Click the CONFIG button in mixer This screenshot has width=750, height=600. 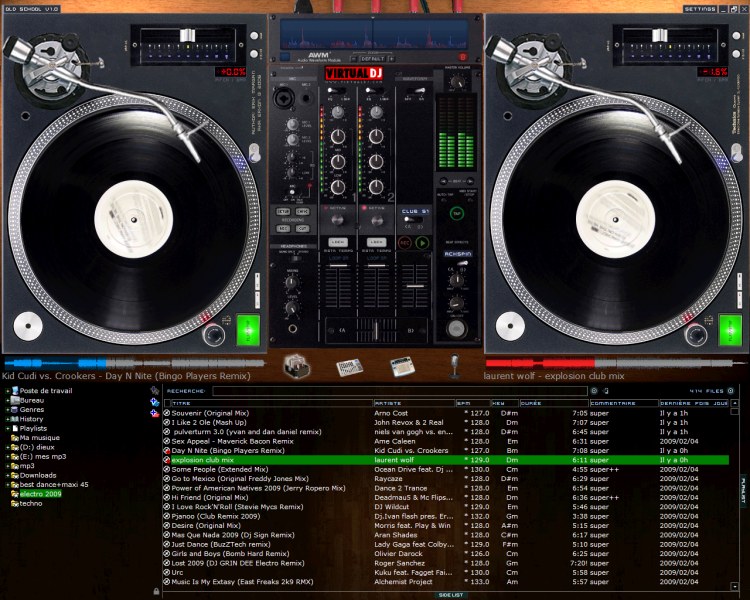coord(302,211)
